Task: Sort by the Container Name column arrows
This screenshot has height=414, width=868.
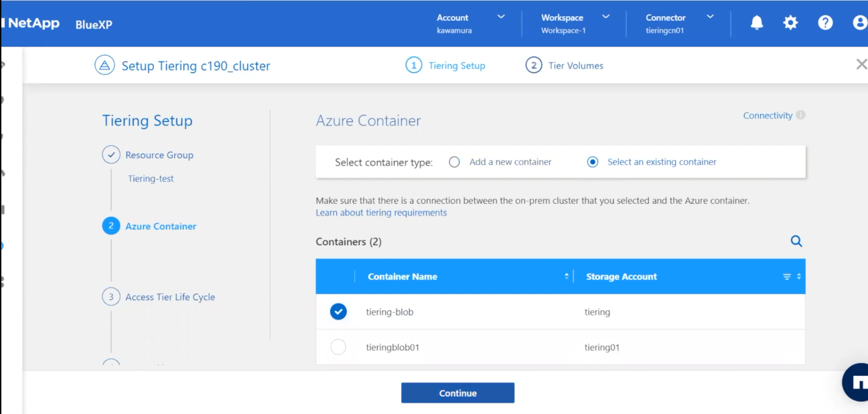Action: (x=567, y=277)
